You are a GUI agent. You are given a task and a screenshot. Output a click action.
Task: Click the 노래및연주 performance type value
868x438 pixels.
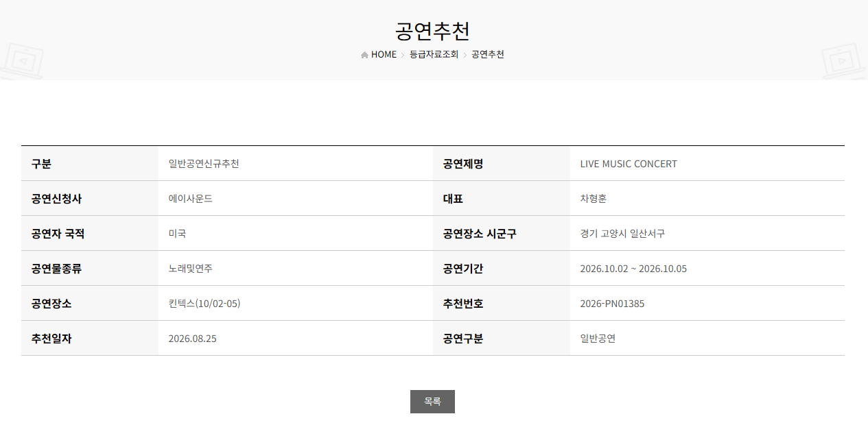tap(191, 269)
